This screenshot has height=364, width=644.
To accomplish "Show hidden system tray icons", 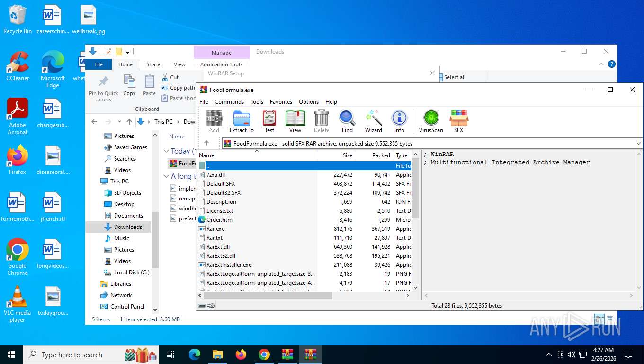I will click(x=549, y=354).
